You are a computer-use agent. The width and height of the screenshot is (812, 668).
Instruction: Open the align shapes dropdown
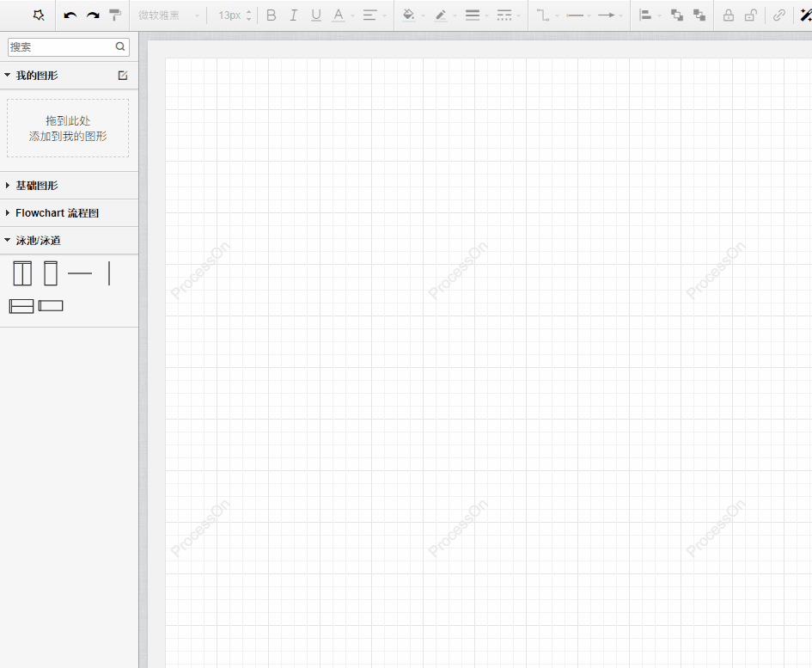(x=645, y=15)
